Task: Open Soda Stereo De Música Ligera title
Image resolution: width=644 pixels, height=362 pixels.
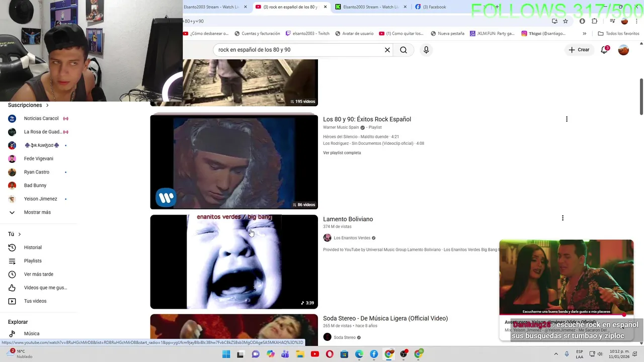Action: 385,318
